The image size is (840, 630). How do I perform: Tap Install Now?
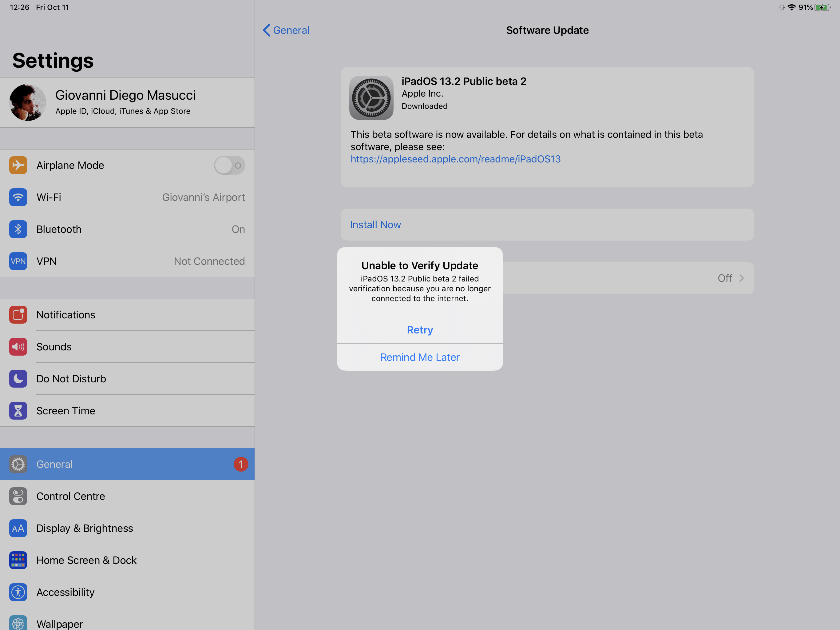(x=547, y=225)
